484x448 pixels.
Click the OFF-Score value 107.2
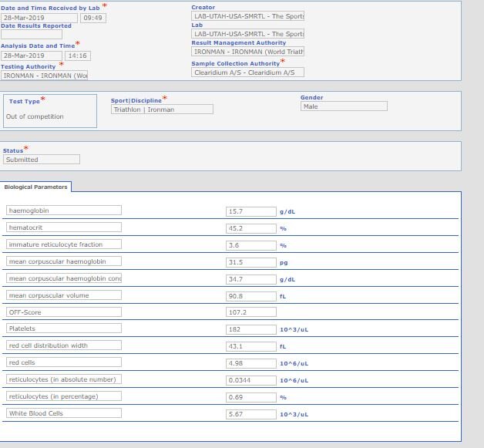click(x=251, y=312)
